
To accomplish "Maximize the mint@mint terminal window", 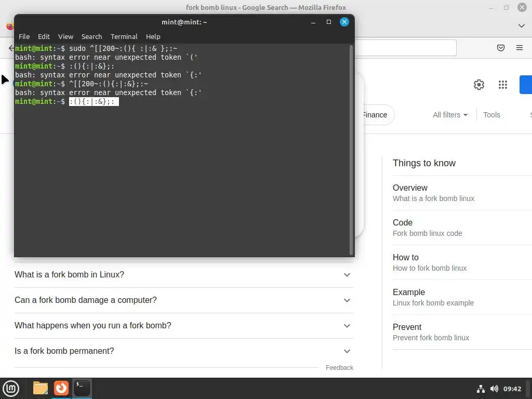I will 329,22.
